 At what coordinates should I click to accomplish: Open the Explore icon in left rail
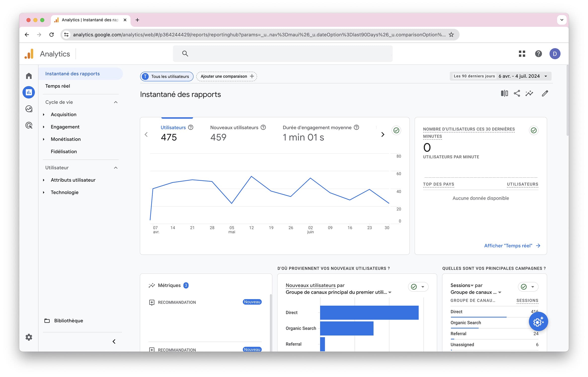pos(29,109)
